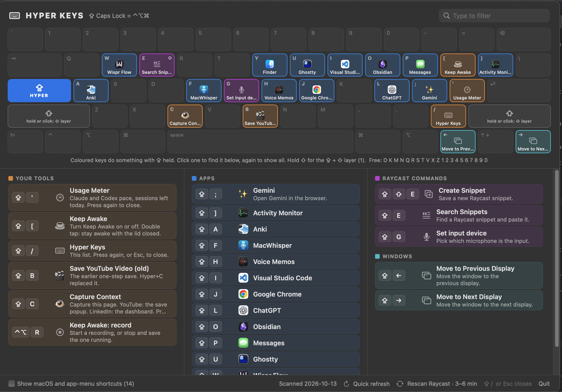This screenshot has width=562, height=392.
Task: Click the Save YouTube key on B
Action: [260, 116]
